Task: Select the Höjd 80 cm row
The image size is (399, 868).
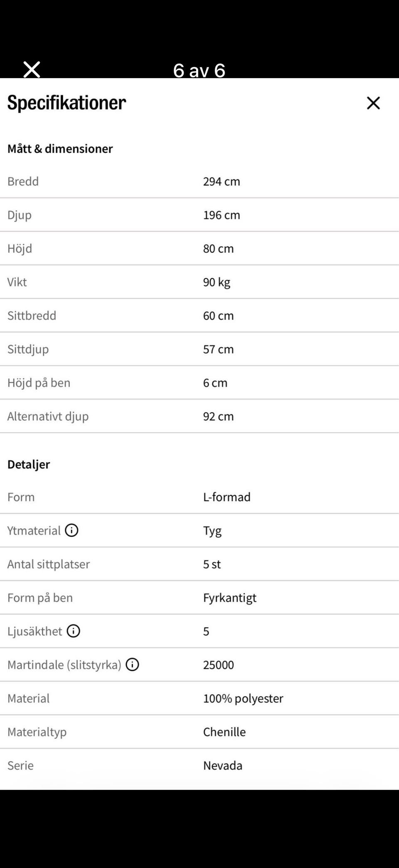Action: [x=199, y=248]
